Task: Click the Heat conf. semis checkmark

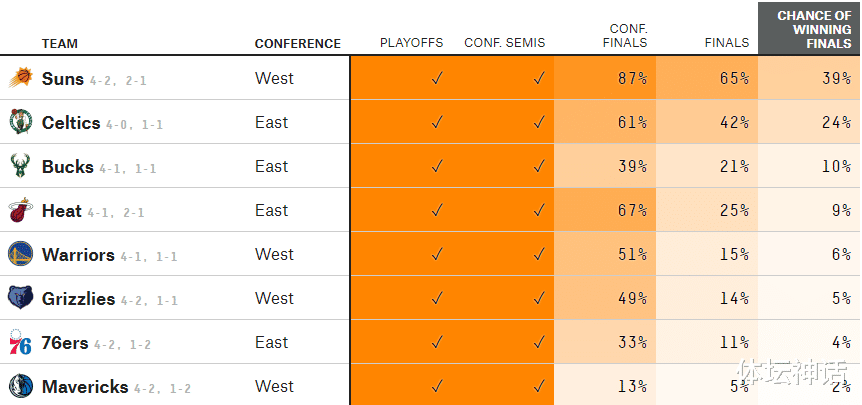Action: pos(539,210)
